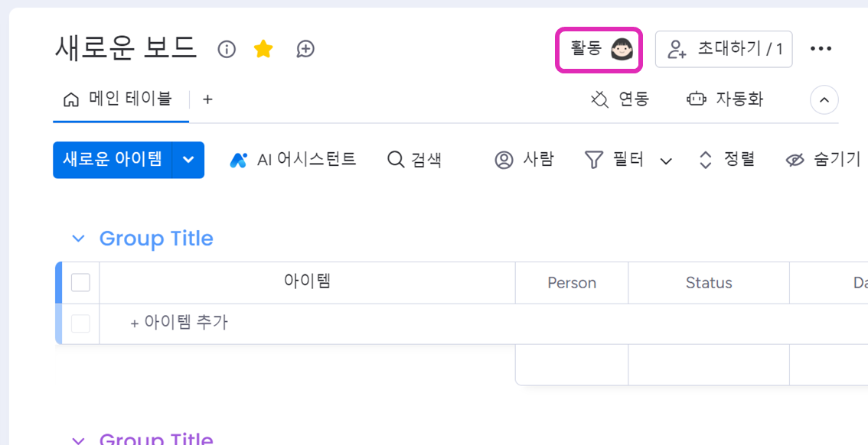The image size is (868, 445).
Task: Add a new view with plus tab
Action: (x=207, y=99)
